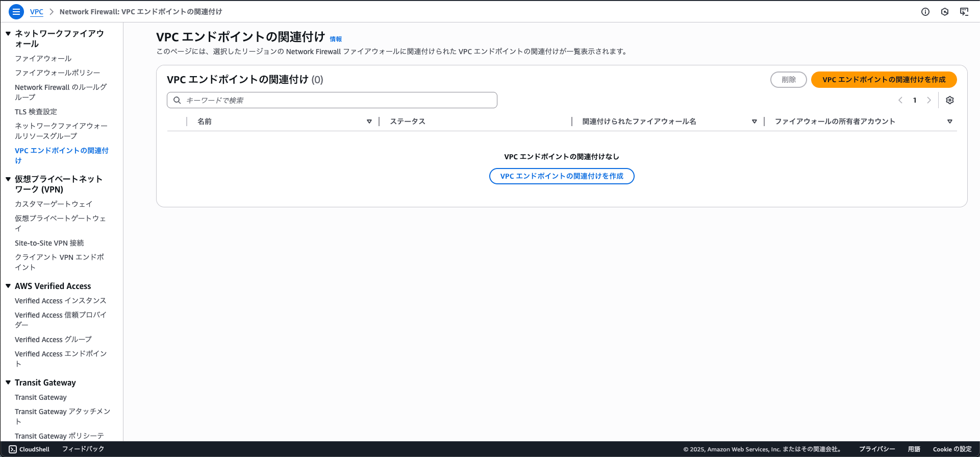The height and width of the screenshot is (457, 980).
Task: Open プライバシー footer link
Action: 877,449
